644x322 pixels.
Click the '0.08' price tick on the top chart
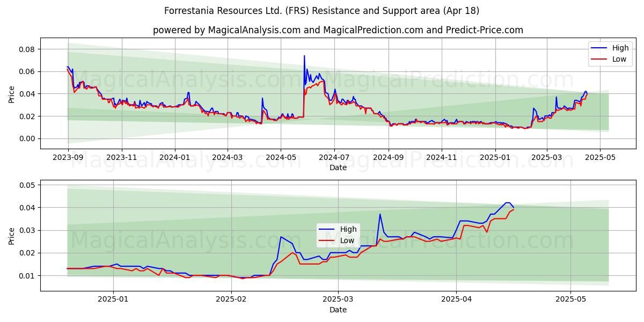pos(27,49)
